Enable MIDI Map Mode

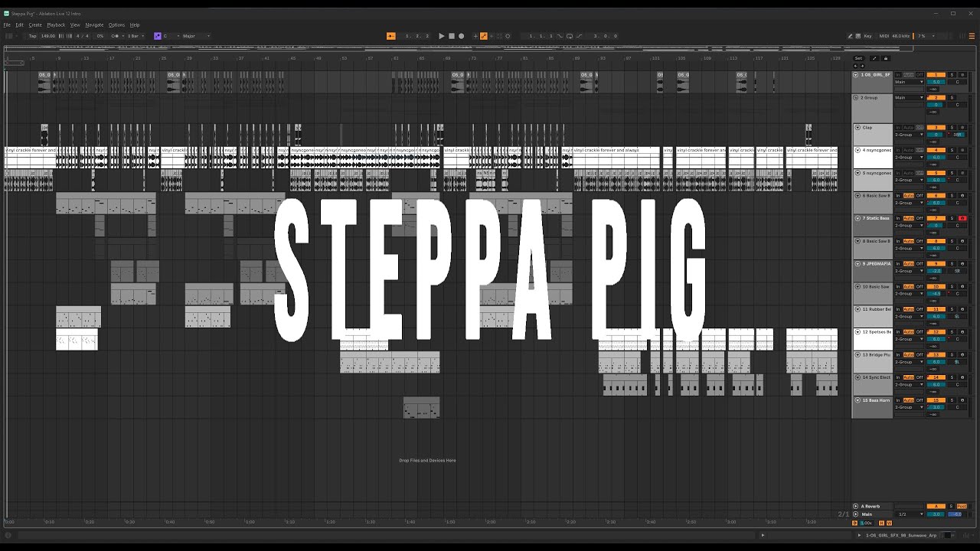(884, 36)
